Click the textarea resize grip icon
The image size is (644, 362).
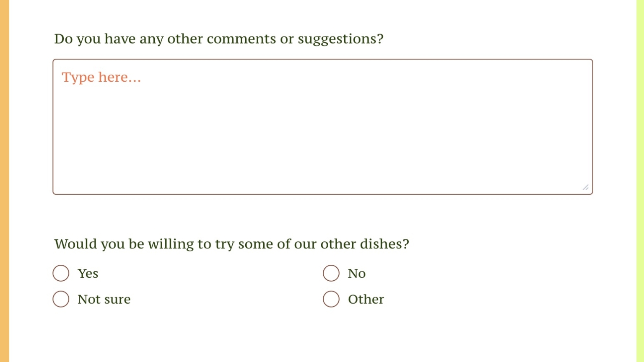click(585, 188)
